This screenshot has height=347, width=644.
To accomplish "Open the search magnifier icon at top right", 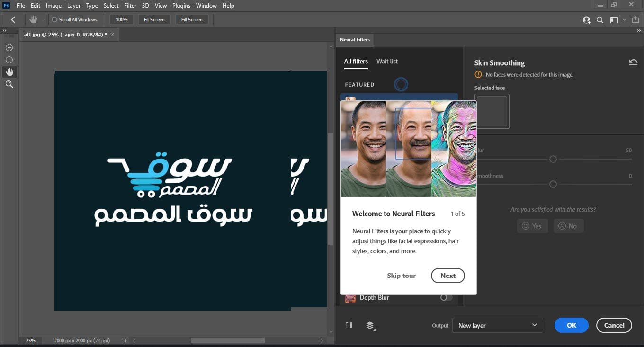I will point(599,20).
